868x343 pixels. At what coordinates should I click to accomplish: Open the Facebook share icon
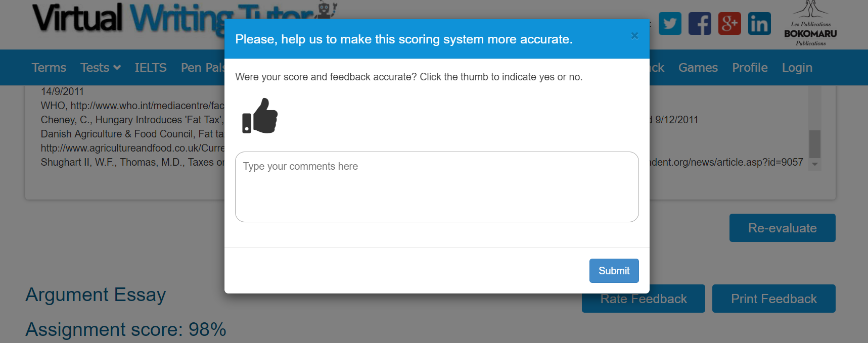[700, 24]
